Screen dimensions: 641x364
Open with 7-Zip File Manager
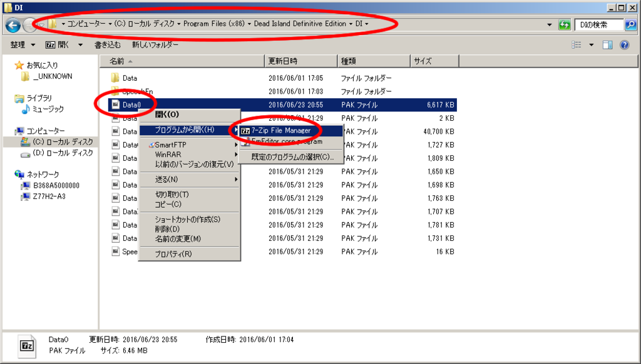[290, 131]
